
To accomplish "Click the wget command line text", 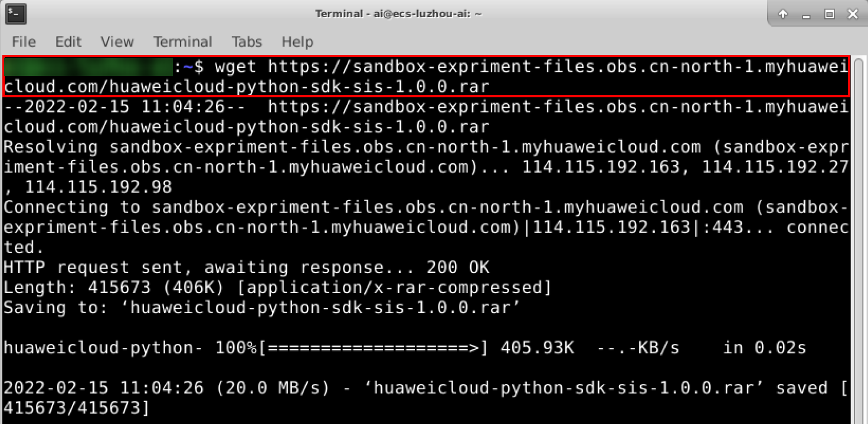I will (x=426, y=77).
